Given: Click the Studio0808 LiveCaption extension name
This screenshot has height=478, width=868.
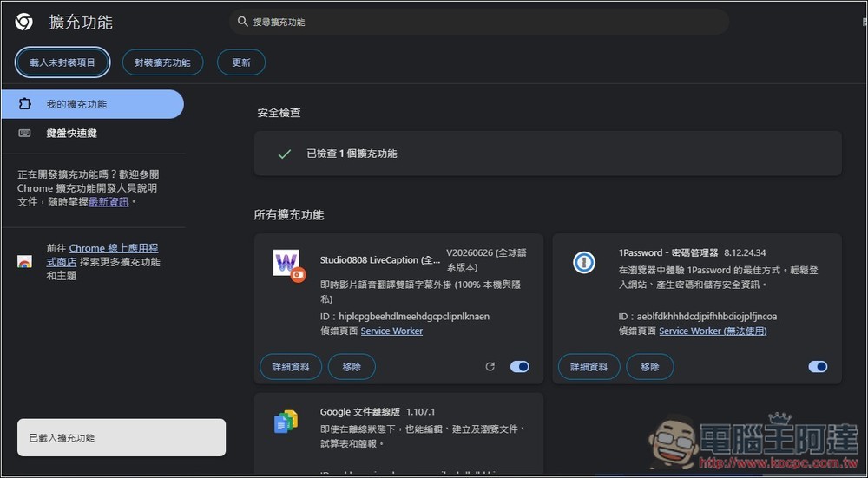Looking at the screenshot, I should 380,260.
